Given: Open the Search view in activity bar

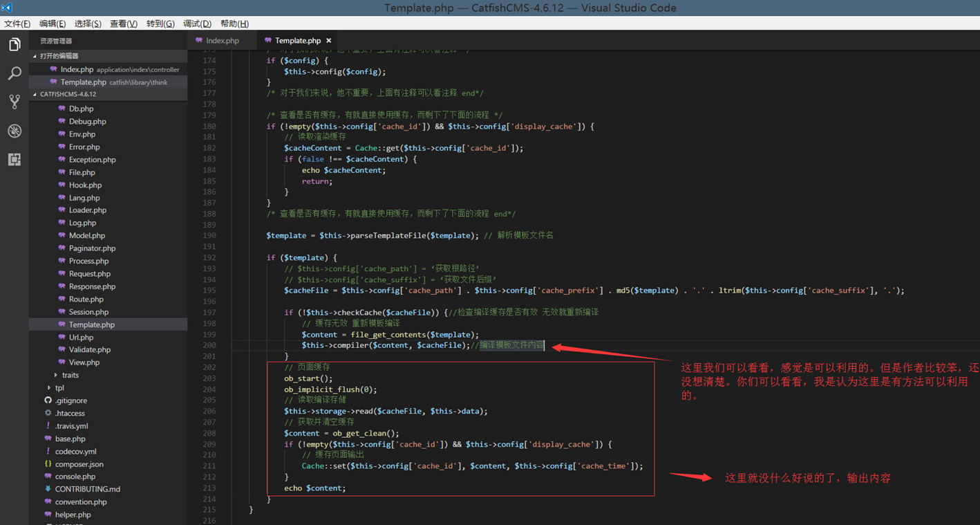Looking at the screenshot, I should click(x=15, y=73).
